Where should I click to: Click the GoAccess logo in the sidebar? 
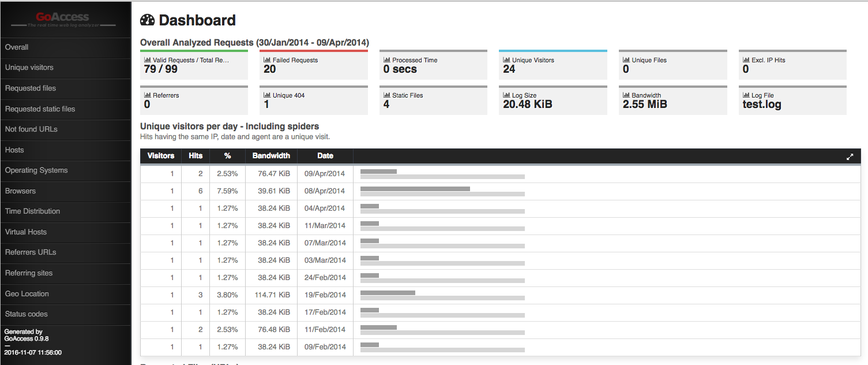63,20
